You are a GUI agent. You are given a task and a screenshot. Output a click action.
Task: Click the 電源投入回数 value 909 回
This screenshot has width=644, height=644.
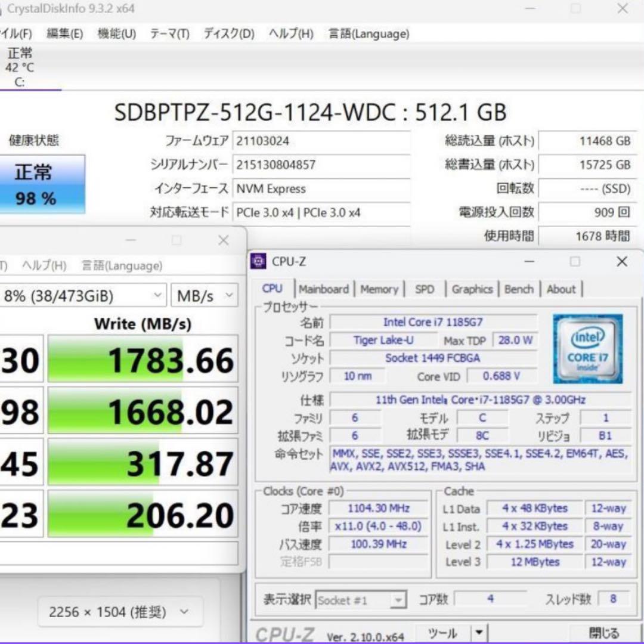pyautogui.click(x=587, y=212)
